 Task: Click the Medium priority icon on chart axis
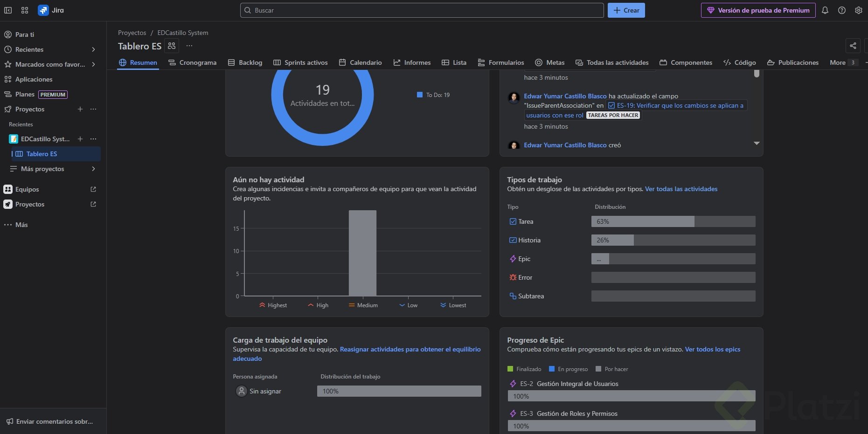coord(352,305)
